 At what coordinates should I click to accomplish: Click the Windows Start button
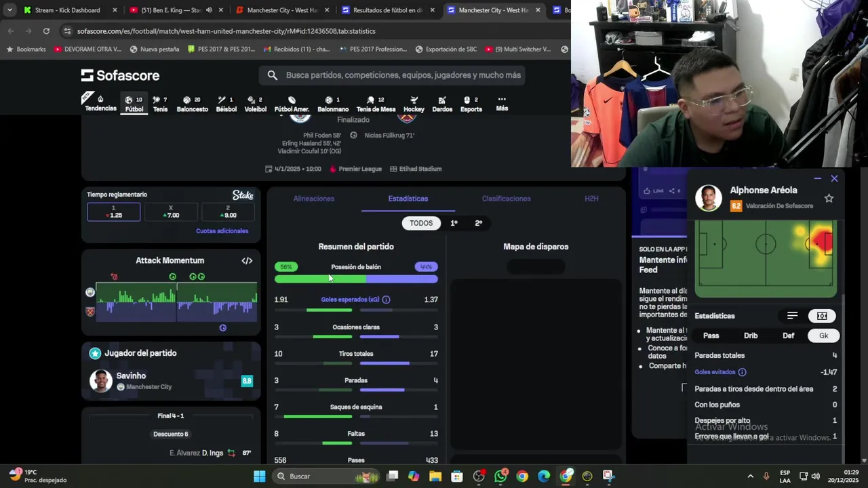tap(259, 476)
